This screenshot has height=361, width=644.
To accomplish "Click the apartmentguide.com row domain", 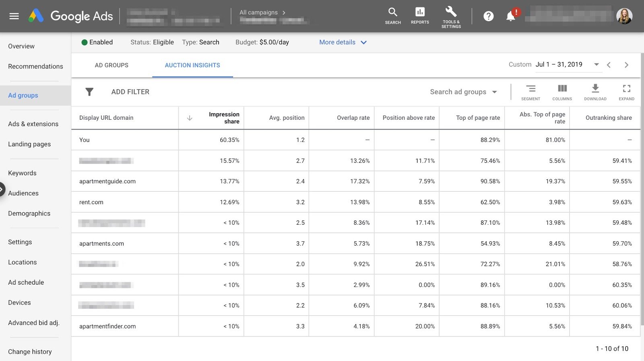I will click(107, 181).
